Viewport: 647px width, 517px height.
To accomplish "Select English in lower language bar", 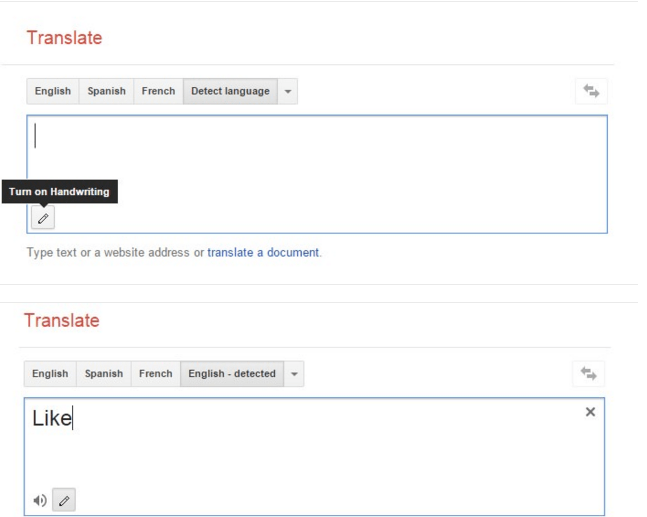I will coord(50,374).
